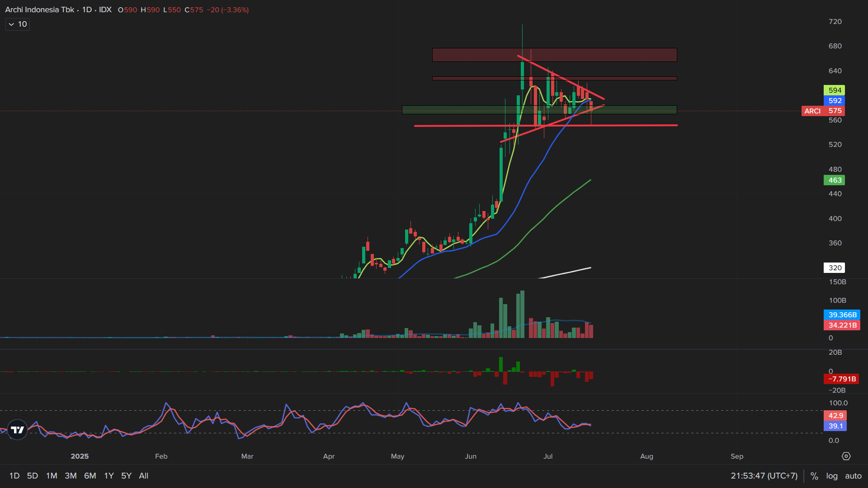Screen dimensions: 868x488
Task: Toggle auto scale mode
Action: (853, 476)
